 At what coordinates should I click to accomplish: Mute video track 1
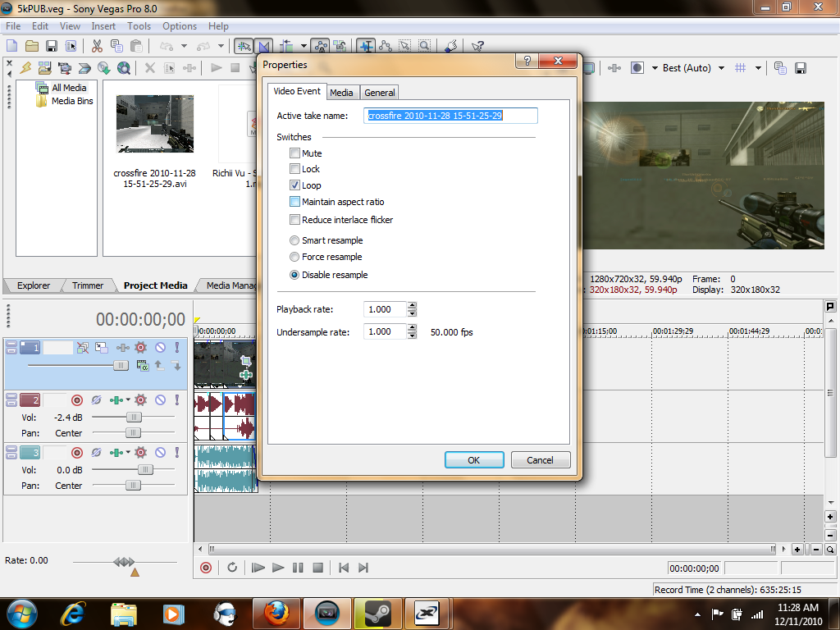pyautogui.click(x=160, y=348)
